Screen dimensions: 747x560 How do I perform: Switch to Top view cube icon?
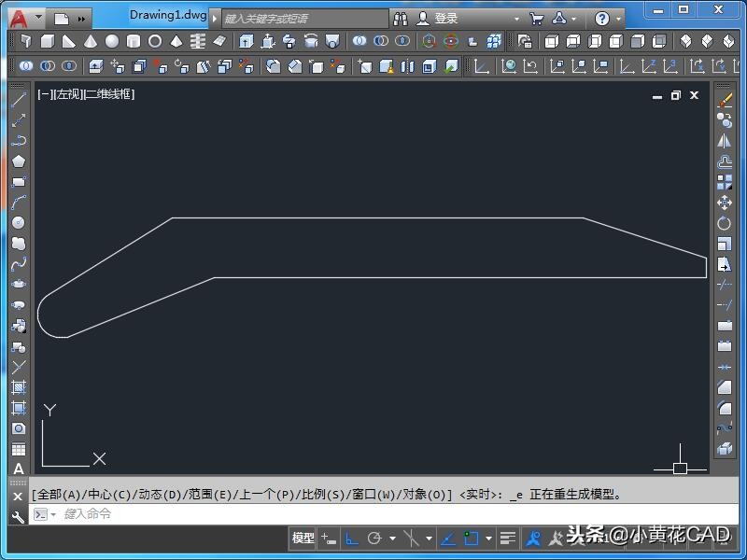point(551,41)
